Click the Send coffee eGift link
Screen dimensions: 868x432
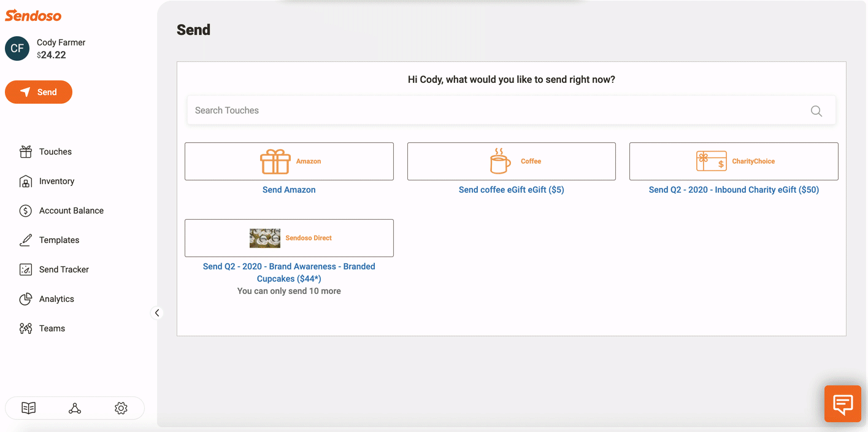[511, 190]
